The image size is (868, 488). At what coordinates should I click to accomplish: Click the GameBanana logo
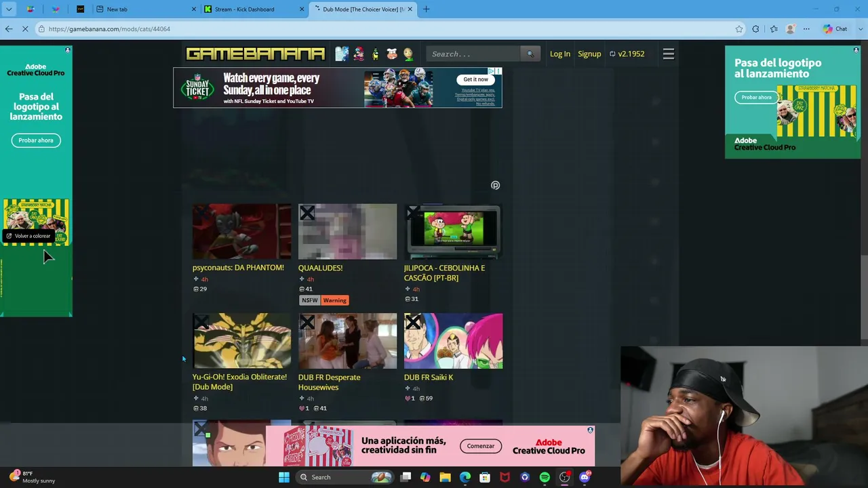coord(256,54)
